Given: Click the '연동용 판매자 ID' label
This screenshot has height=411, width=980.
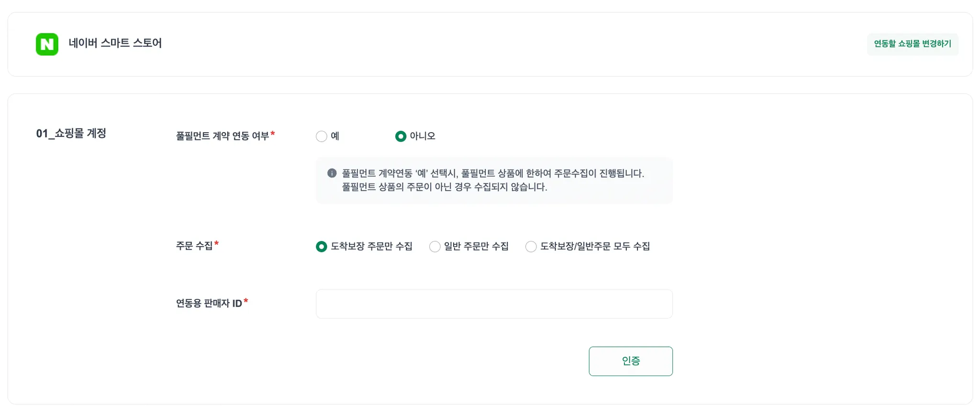Looking at the screenshot, I should (x=209, y=303).
